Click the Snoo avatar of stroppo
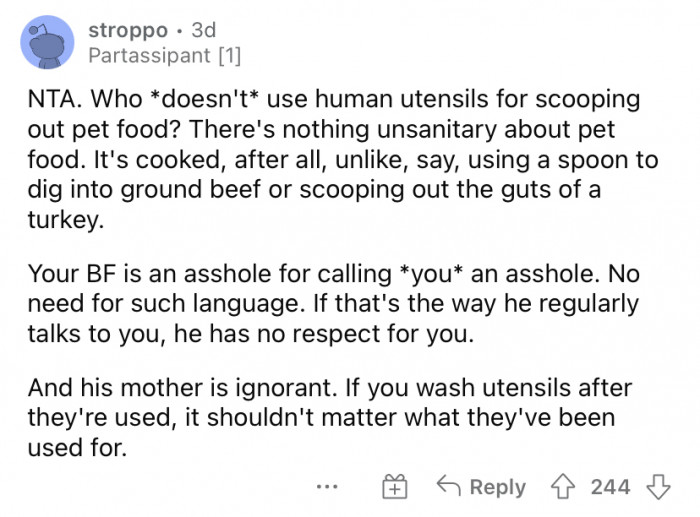 pos(46,42)
